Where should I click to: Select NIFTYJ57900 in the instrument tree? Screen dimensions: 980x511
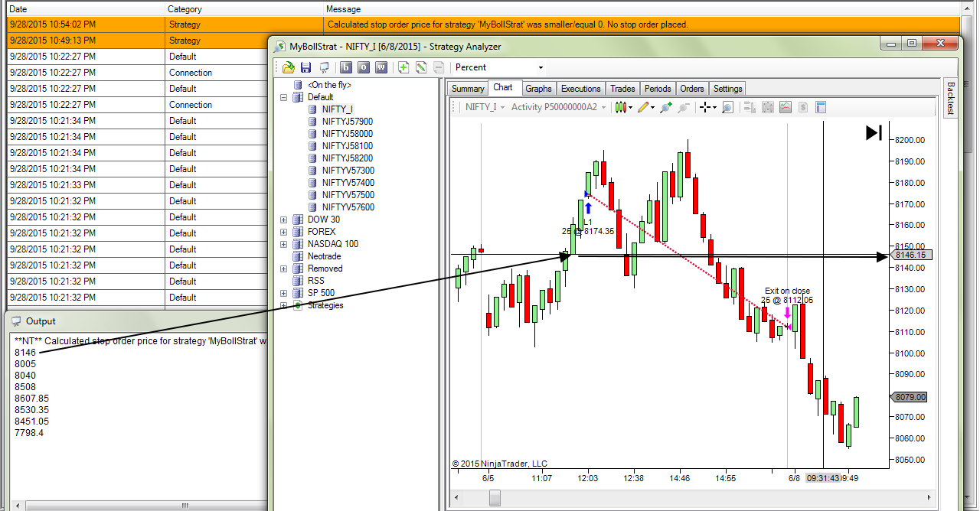pyautogui.click(x=348, y=122)
